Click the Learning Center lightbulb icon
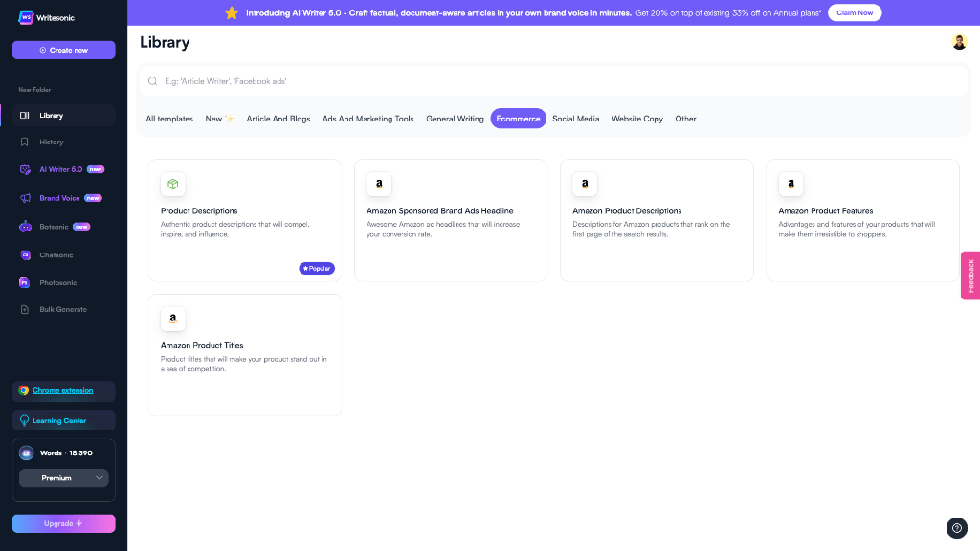 [x=24, y=421]
